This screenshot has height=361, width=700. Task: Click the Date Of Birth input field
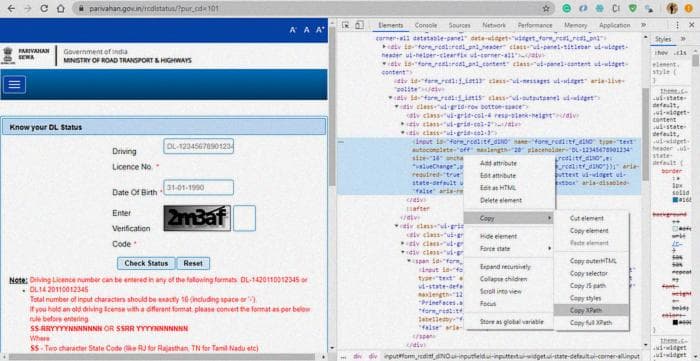point(199,187)
